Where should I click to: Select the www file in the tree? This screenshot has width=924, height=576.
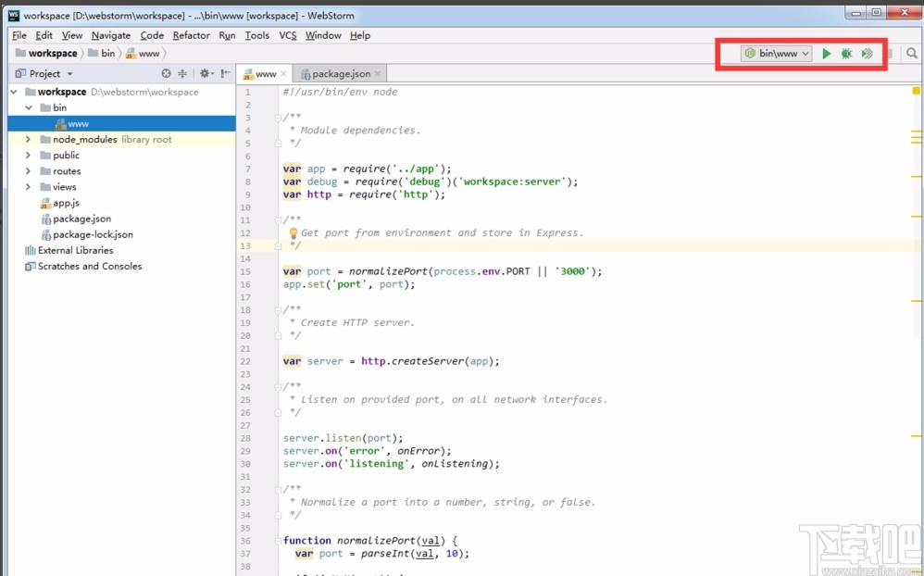[x=121, y=124]
